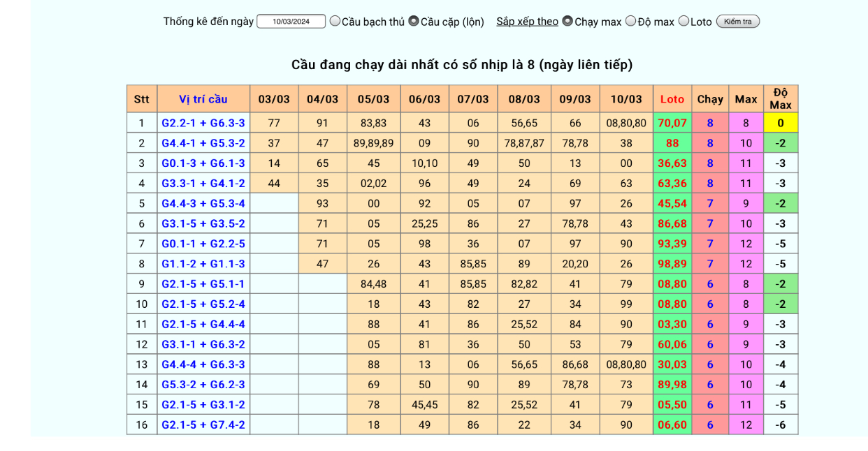Screen dimensions: 868x451
Task: Click the Kiểm tra button
Action: (x=737, y=22)
